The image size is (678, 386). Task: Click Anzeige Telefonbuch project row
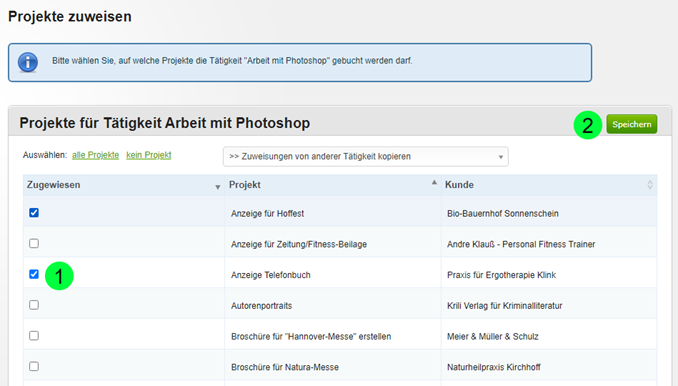pyautogui.click(x=340, y=274)
